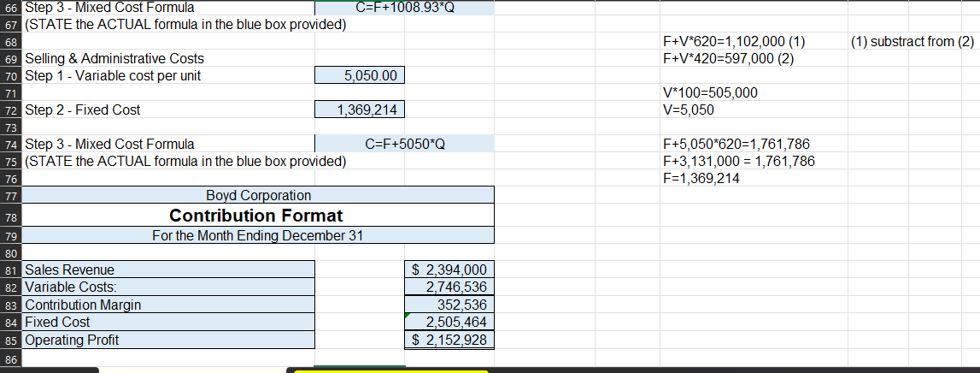
Task: Select row 72 header
Action: point(10,110)
